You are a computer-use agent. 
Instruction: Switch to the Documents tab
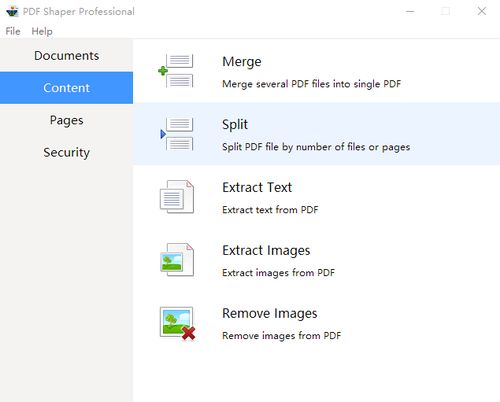click(x=66, y=55)
